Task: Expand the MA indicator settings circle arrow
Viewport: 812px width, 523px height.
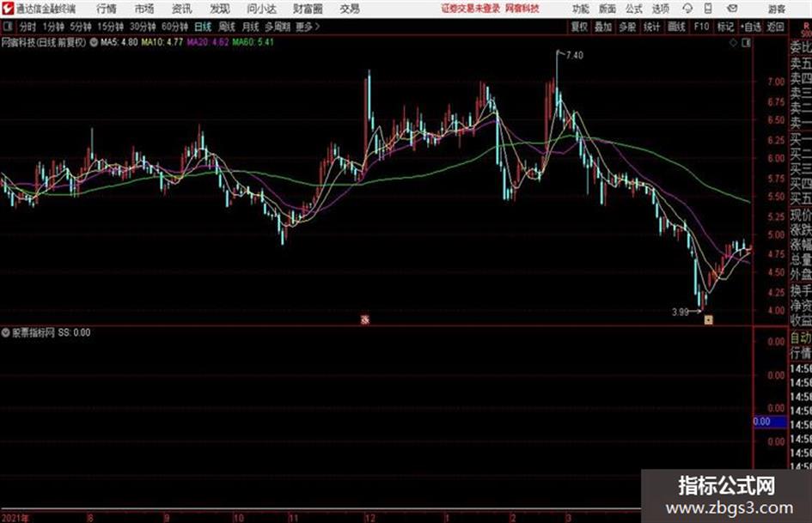Action: [94, 42]
